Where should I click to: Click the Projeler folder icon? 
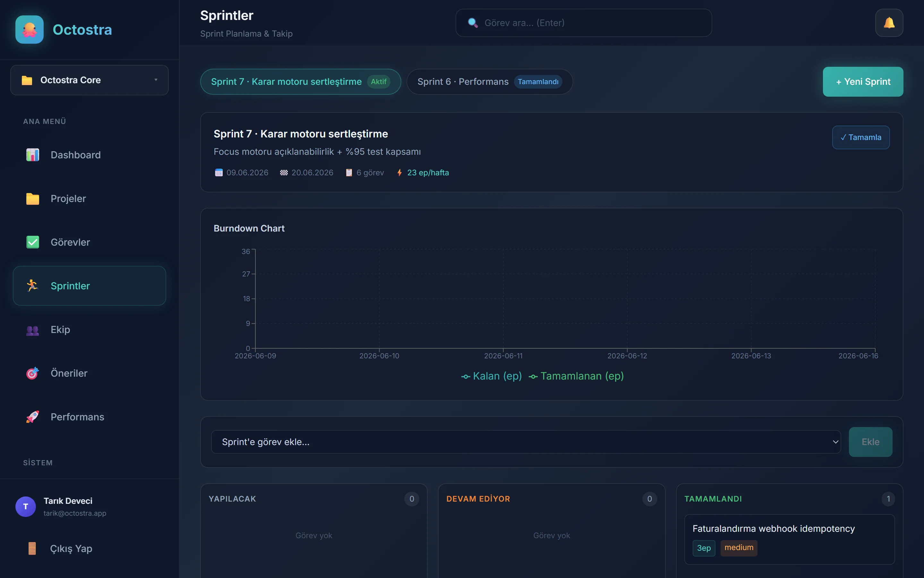click(32, 198)
